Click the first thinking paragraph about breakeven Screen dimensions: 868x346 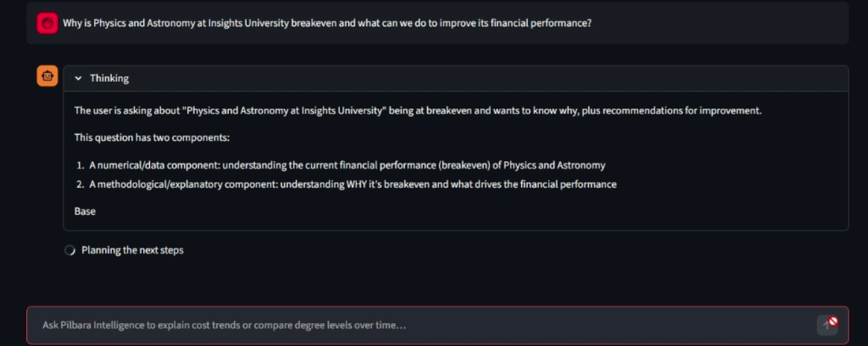417,110
